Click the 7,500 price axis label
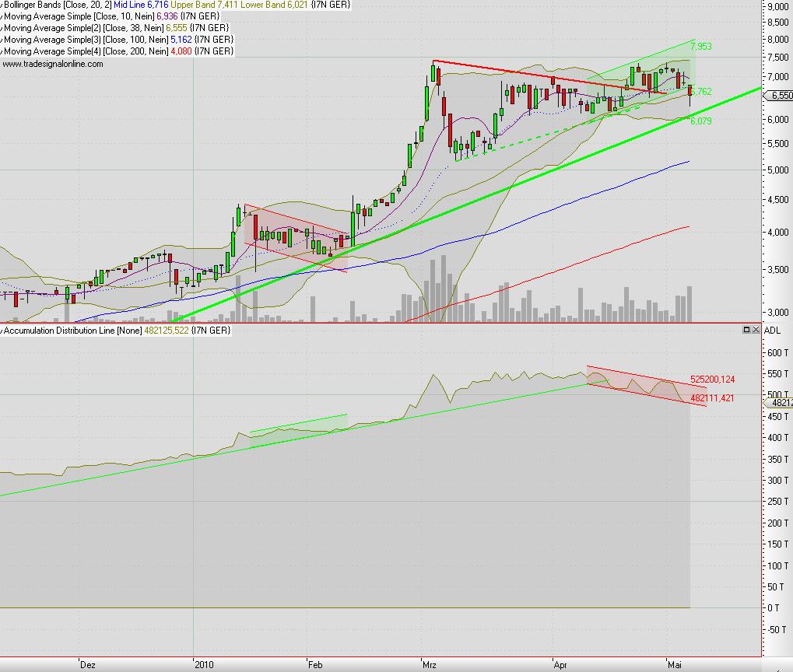 pos(778,58)
